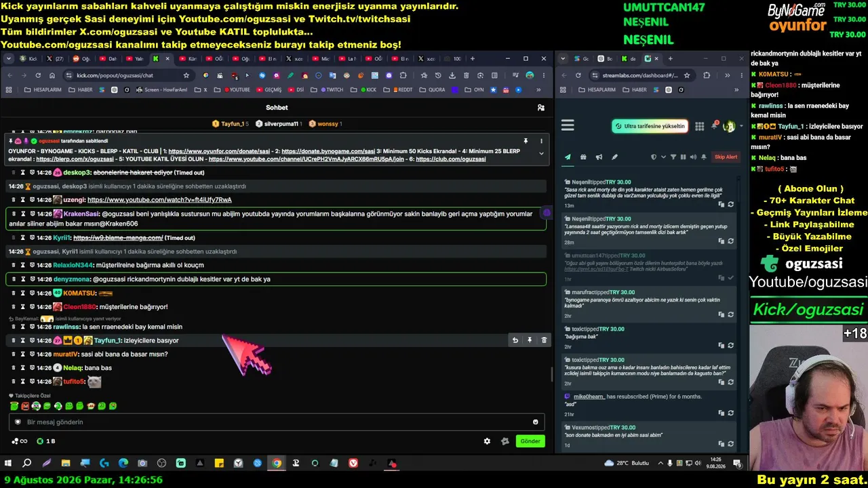Collapse the pinned message chevron
Screen dimensions: 868x488
point(541,153)
